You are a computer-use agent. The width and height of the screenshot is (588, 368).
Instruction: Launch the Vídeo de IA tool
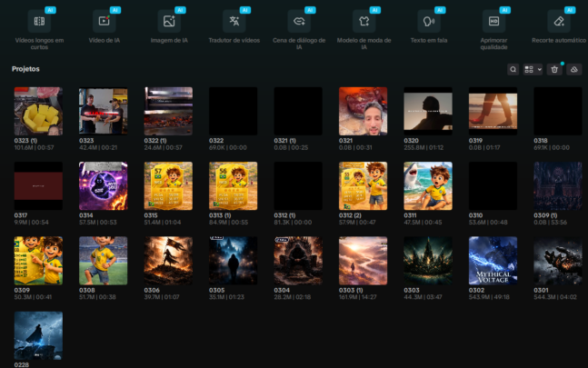[x=104, y=21]
